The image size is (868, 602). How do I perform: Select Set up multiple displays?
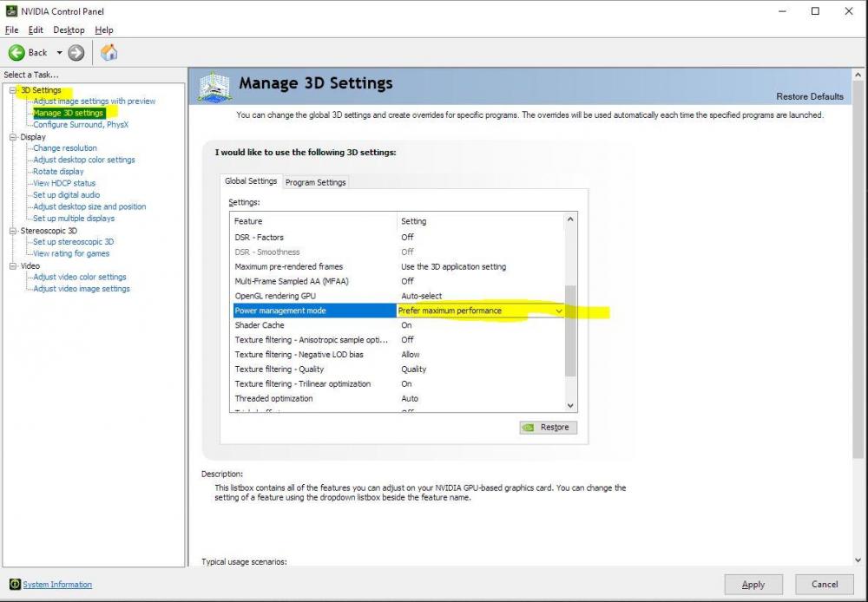(74, 218)
